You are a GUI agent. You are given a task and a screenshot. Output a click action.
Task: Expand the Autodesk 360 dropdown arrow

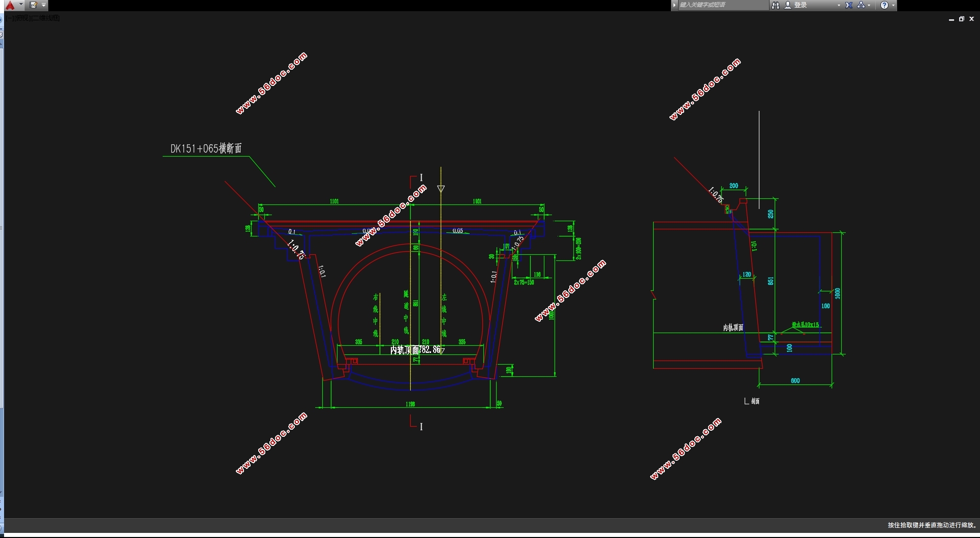869,5
